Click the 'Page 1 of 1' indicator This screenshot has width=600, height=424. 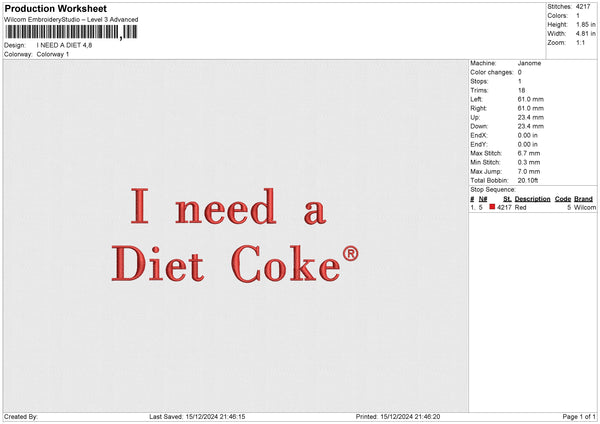pos(579,417)
